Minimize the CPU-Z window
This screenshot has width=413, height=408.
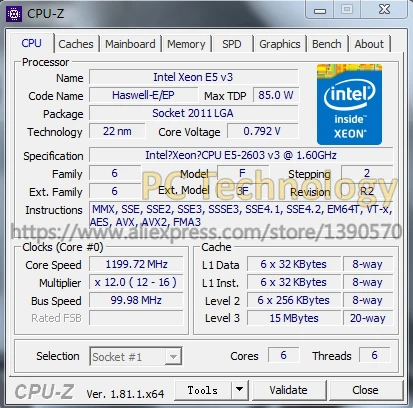coord(320,10)
